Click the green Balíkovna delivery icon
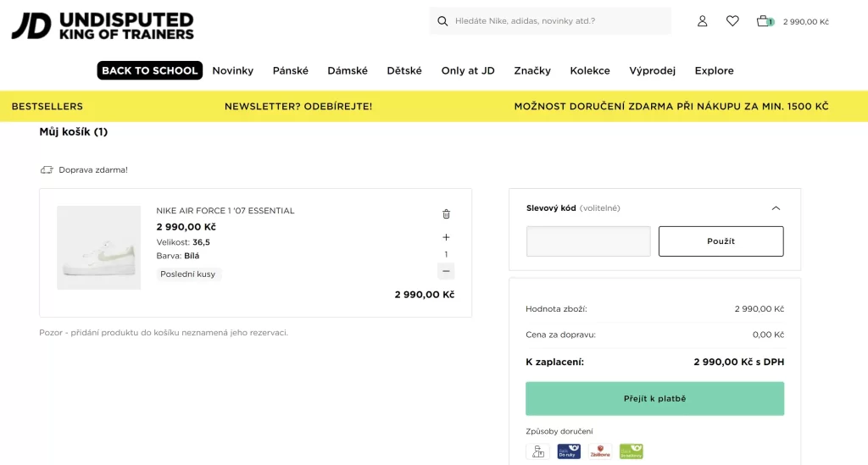The height and width of the screenshot is (465, 868). [x=631, y=451]
